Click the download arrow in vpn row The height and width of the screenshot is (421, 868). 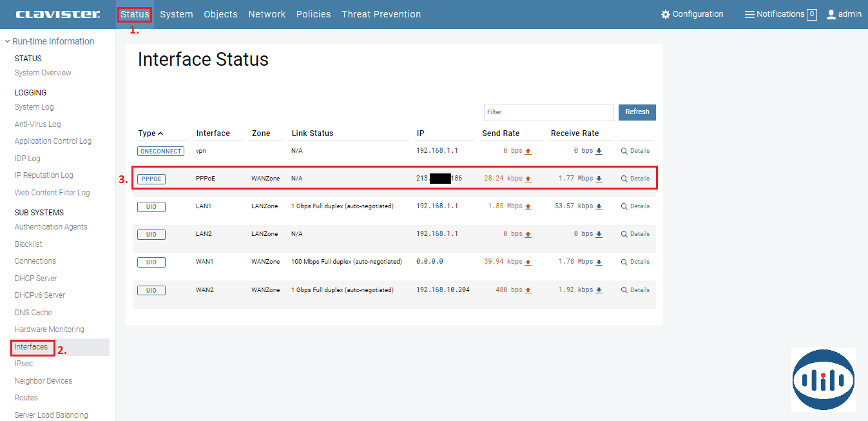[x=599, y=151]
